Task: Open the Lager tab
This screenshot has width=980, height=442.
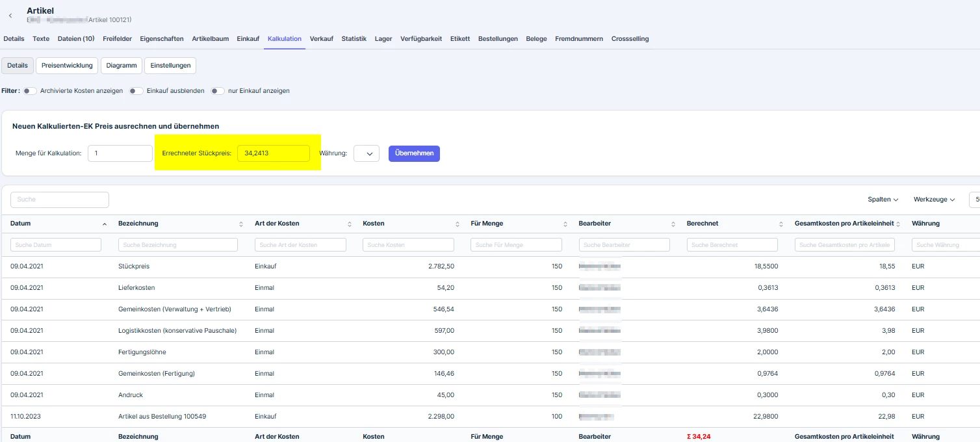Action: click(x=383, y=39)
